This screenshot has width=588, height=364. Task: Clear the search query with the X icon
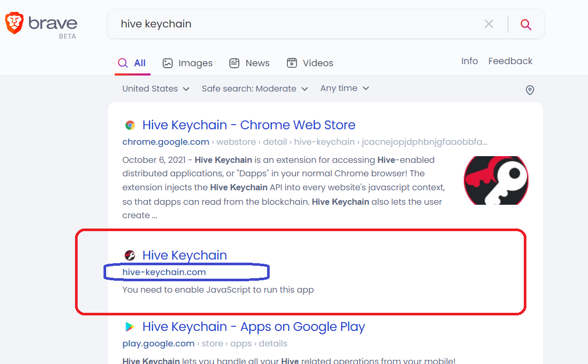pos(489,24)
